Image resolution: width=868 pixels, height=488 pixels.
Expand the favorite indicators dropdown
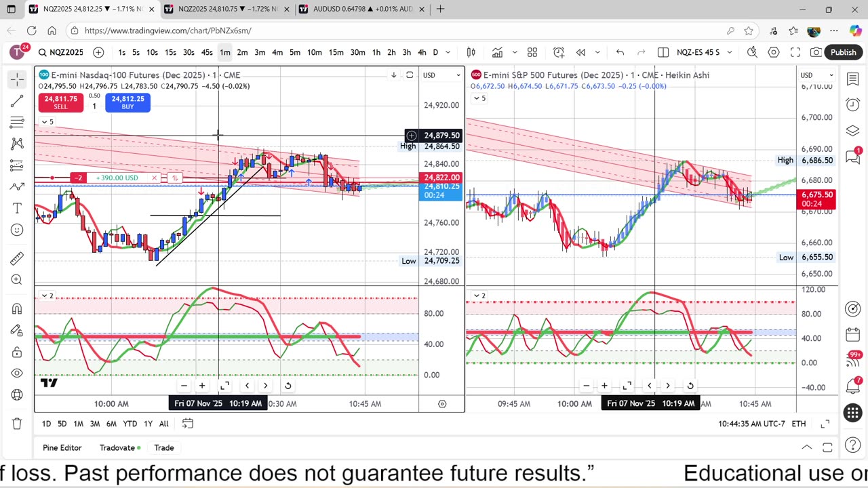coord(514,52)
